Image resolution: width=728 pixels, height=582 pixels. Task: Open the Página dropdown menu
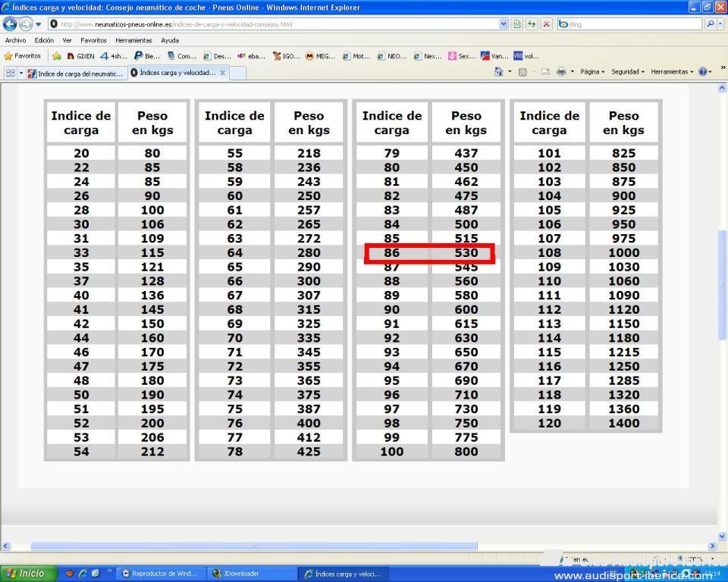(591, 72)
